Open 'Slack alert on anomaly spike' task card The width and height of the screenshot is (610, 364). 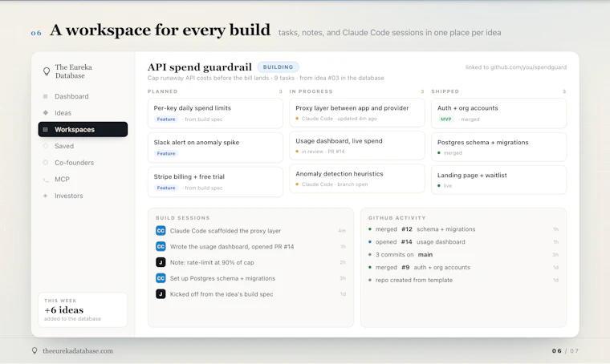click(215, 148)
